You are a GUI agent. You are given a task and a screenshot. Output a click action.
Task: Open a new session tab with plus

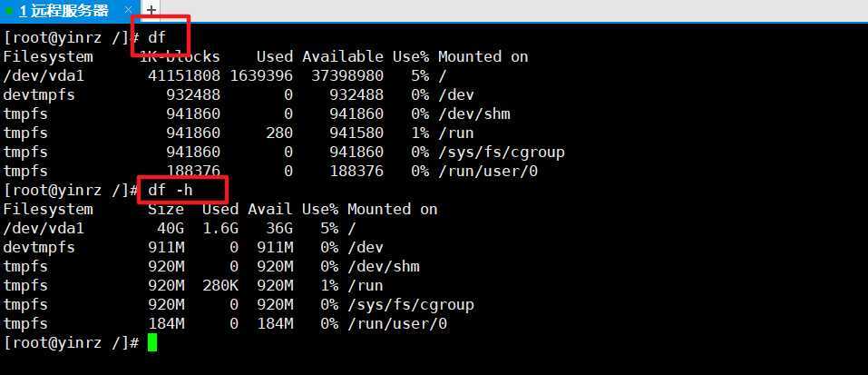pyautogui.click(x=151, y=10)
